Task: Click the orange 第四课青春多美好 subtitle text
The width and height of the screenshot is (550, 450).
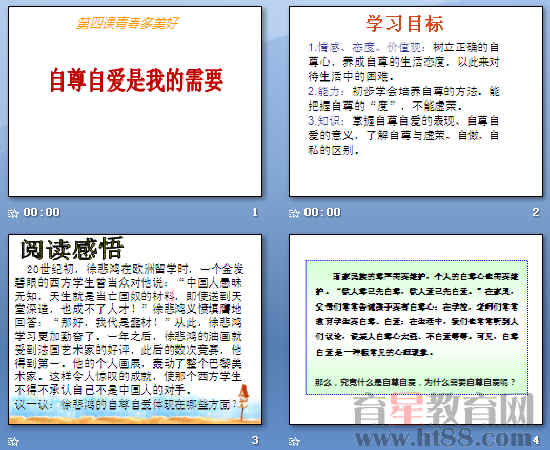Action: point(127,23)
